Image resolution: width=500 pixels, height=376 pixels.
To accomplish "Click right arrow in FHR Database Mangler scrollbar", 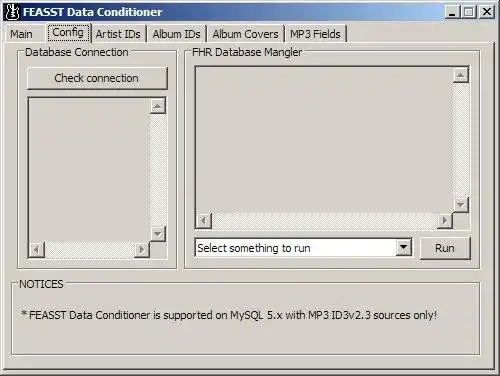I will click(x=445, y=220).
